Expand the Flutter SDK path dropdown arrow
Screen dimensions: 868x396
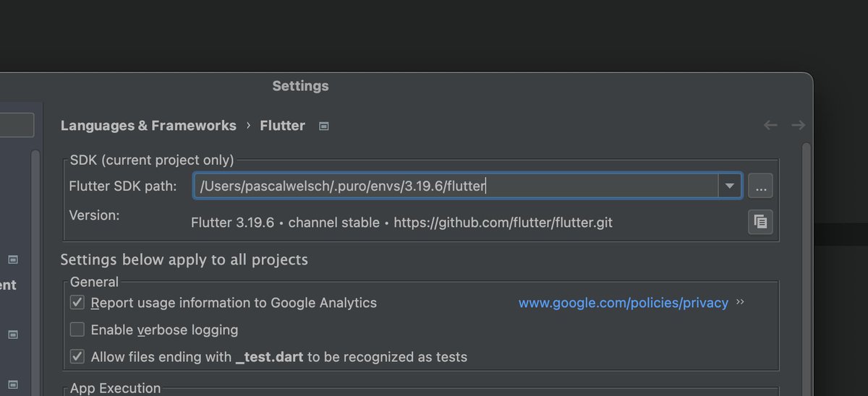[x=729, y=186]
